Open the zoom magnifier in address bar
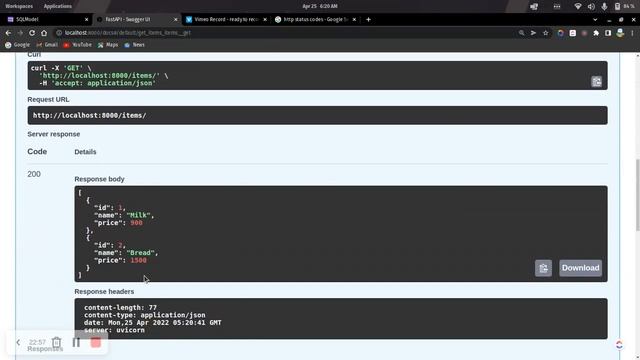This screenshot has width=640, height=360. point(521,33)
